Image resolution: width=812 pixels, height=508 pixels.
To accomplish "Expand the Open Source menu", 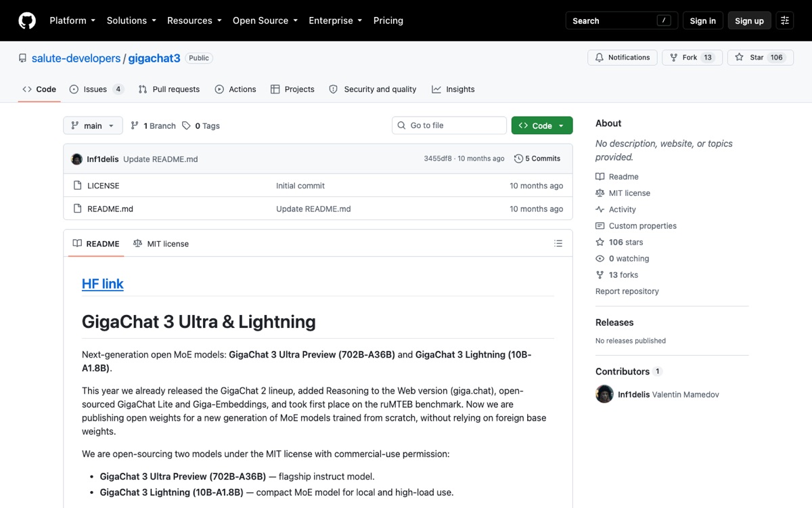I will coord(265,20).
